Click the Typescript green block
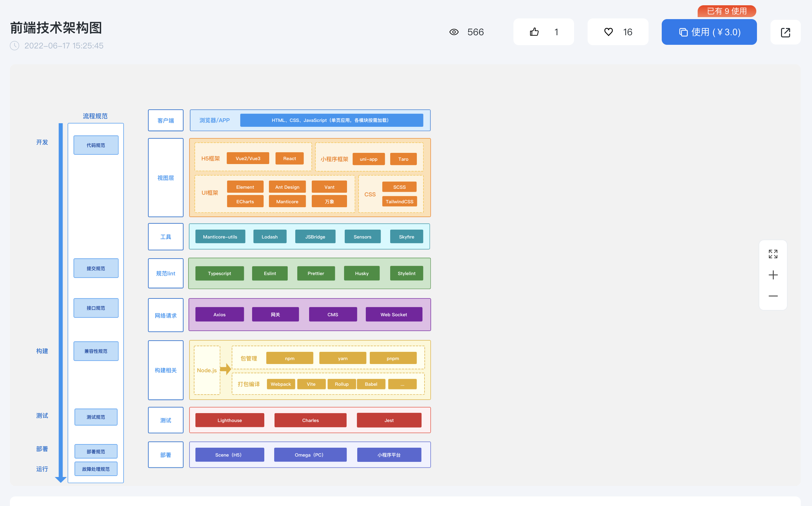 [219, 273]
